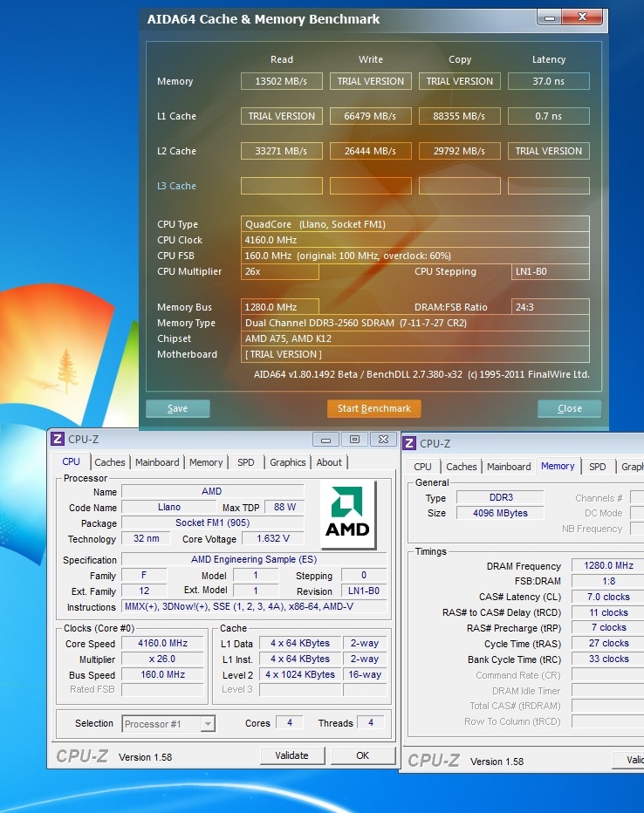Minimize the AIDA64 benchmark window
The image size is (644, 813).
(549, 17)
